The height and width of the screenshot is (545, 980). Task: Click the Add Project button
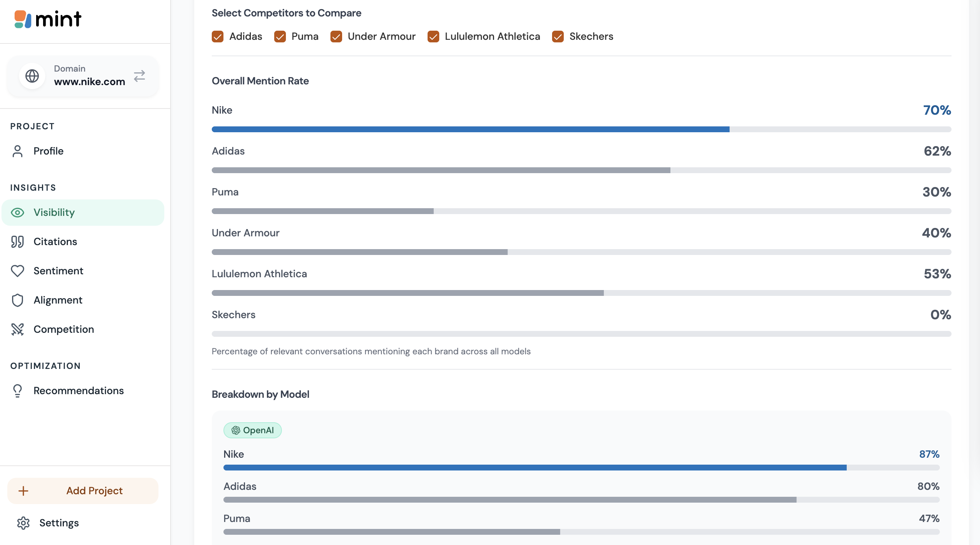click(x=83, y=491)
